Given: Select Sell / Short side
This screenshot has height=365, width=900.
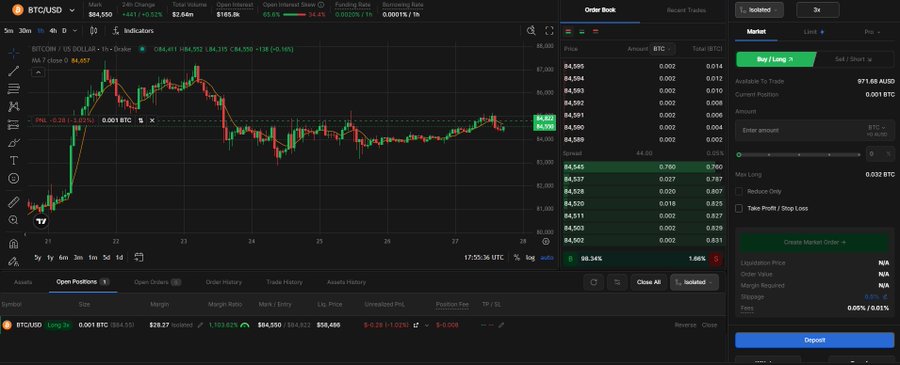Looking at the screenshot, I should tap(853, 59).
